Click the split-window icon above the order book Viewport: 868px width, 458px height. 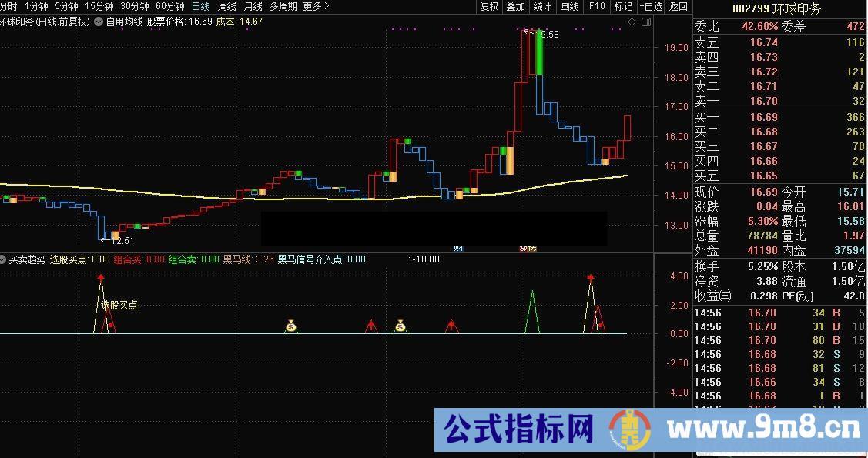pyautogui.click(x=648, y=22)
